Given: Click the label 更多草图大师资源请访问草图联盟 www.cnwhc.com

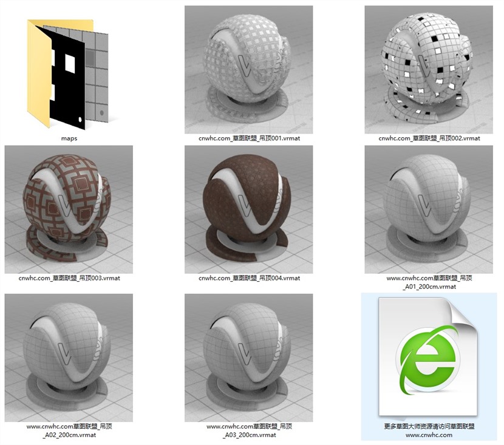Looking at the screenshot, I should coord(429,431).
